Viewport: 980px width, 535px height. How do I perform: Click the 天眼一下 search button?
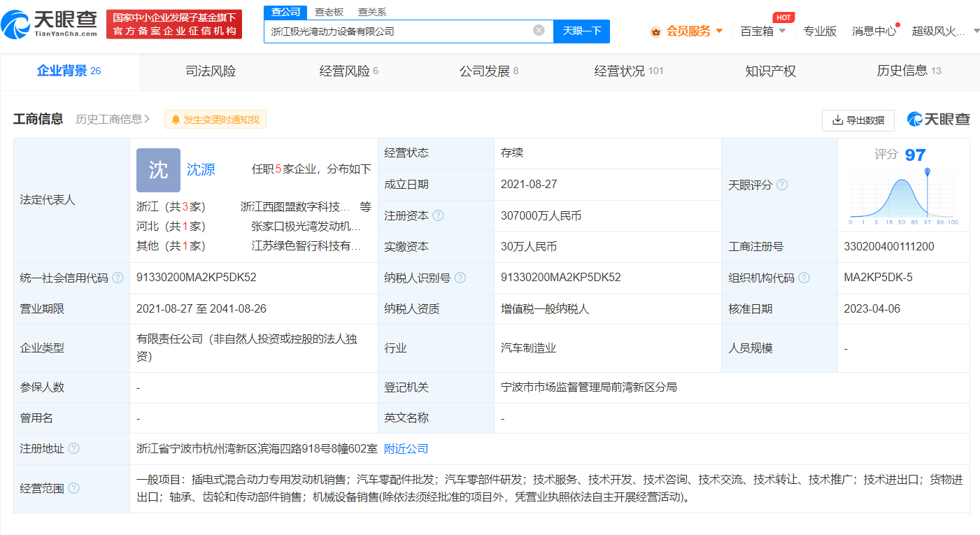point(581,31)
